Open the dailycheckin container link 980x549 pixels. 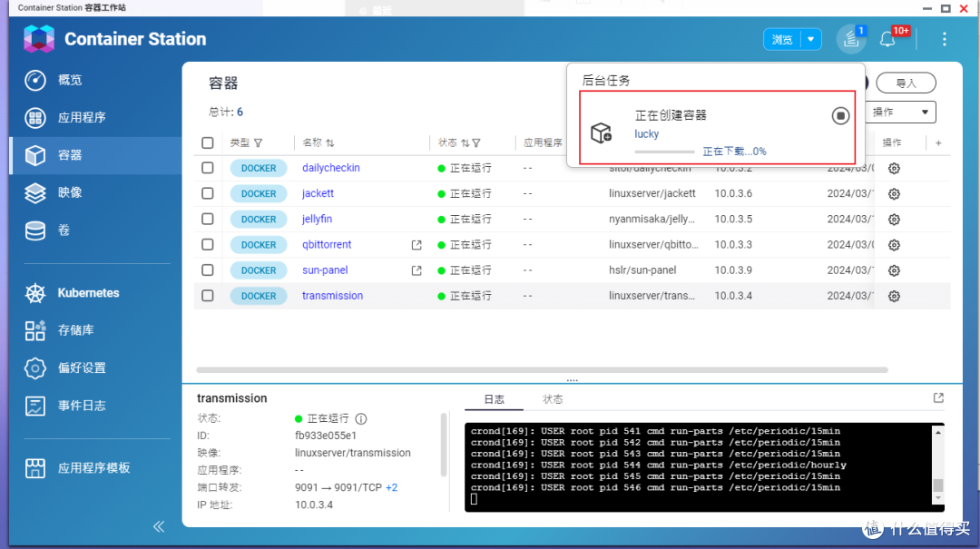[330, 168]
